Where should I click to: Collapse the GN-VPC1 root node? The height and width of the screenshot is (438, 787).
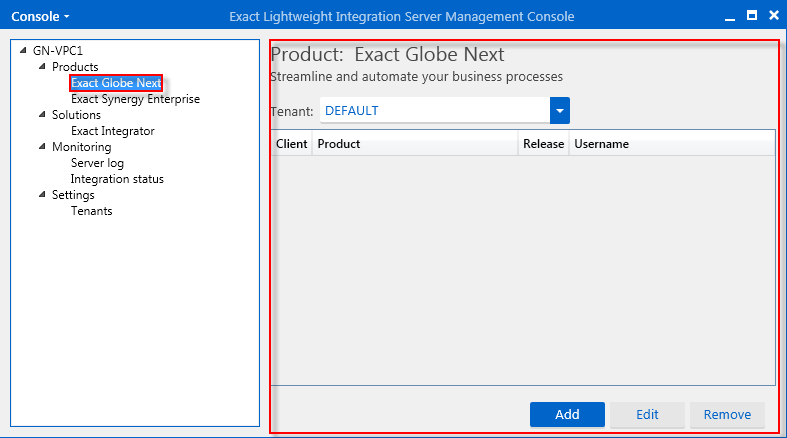[x=23, y=51]
